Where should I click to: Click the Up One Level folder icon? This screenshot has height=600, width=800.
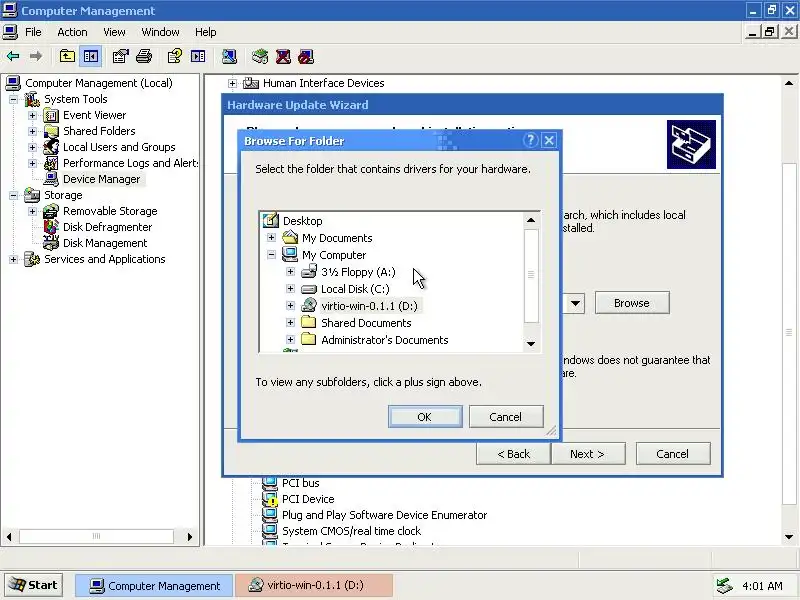(67, 56)
